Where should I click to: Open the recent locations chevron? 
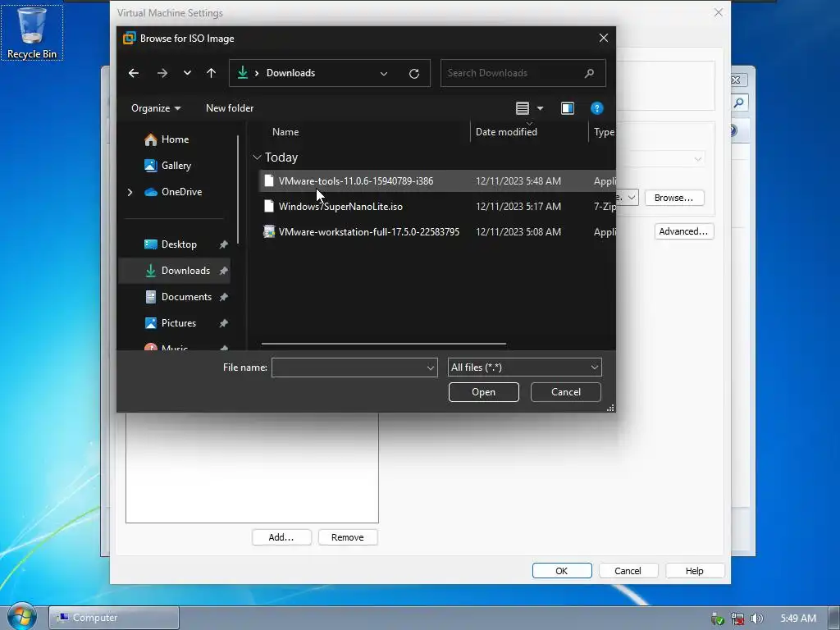coord(187,73)
